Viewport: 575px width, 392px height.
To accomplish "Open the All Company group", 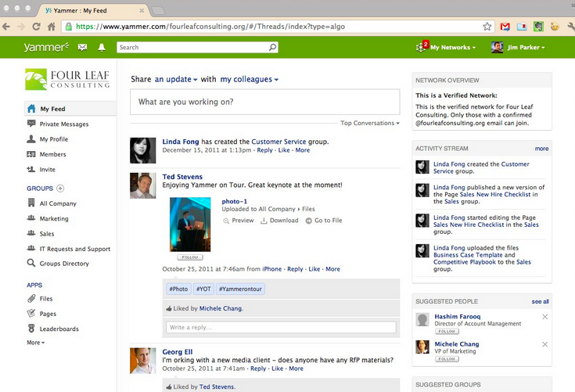I will click(x=52, y=203).
